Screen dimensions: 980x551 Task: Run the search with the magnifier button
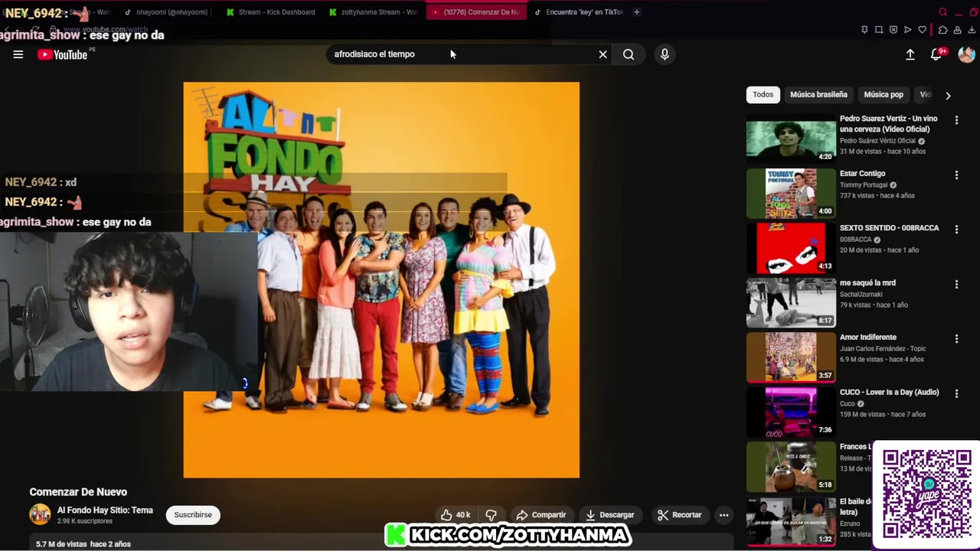[629, 54]
